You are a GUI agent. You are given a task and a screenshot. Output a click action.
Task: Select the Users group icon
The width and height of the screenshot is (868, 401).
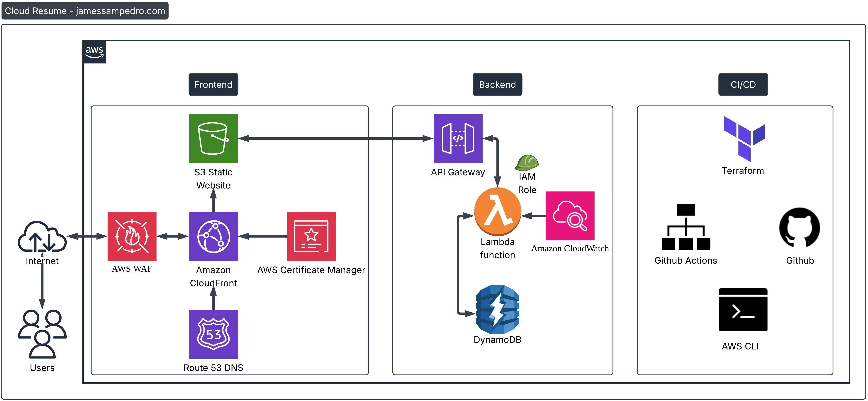(42, 334)
